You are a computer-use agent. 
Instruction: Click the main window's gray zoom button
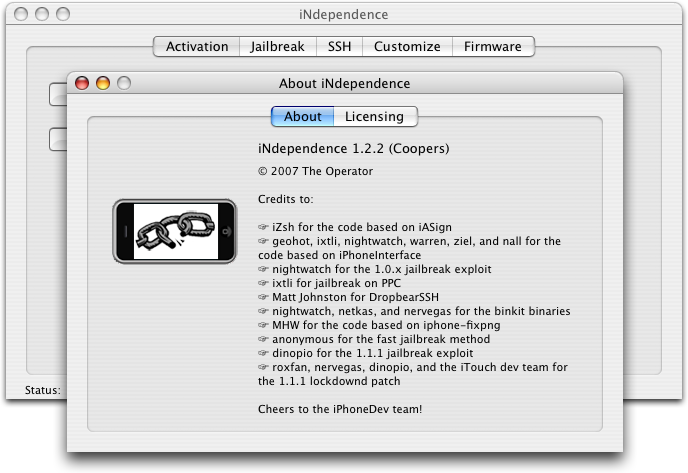pyautogui.click(x=63, y=15)
